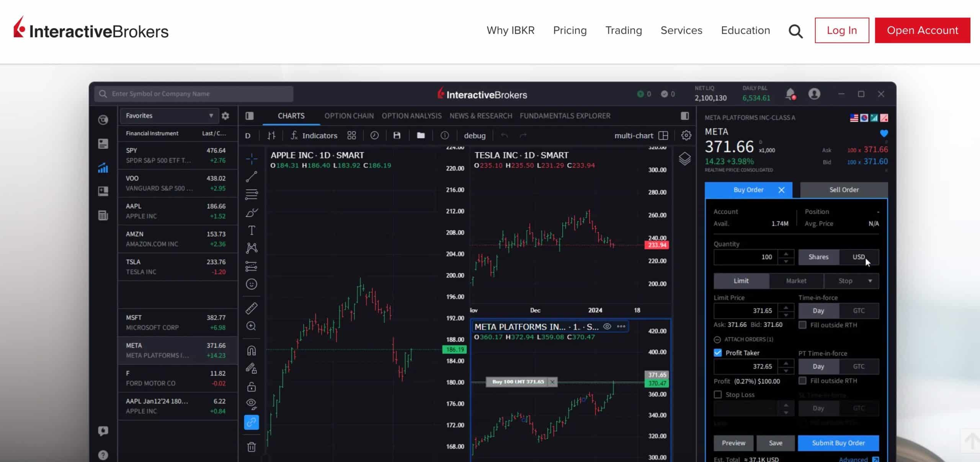
Task: Open the chart settings gear icon
Action: point(686,135)
